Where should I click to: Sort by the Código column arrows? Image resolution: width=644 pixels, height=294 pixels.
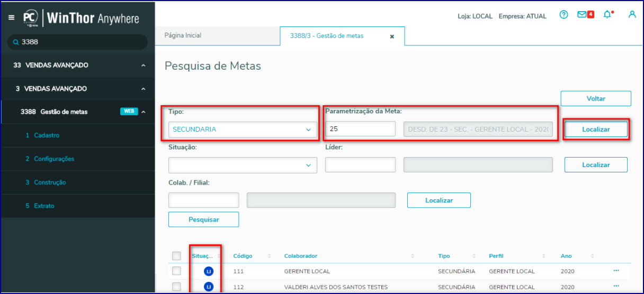tap(269, 256)
